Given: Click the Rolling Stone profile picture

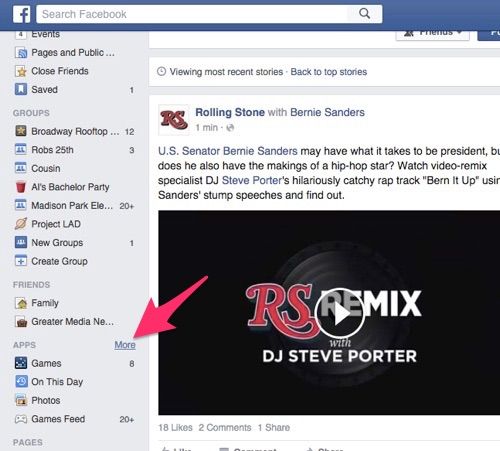Looking at the screenshot, I should (174, 120).
